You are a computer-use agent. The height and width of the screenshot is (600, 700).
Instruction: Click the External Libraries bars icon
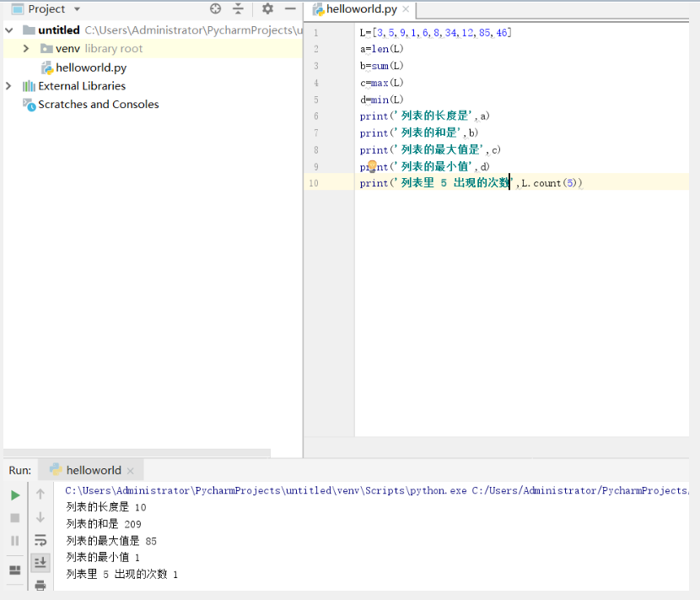[29, 86]
